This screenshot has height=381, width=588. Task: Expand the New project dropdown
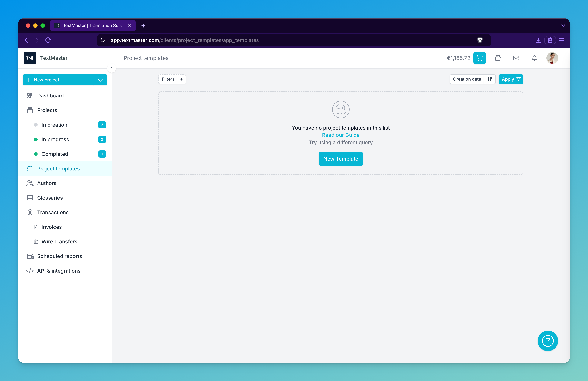click(x=100, y=80)
